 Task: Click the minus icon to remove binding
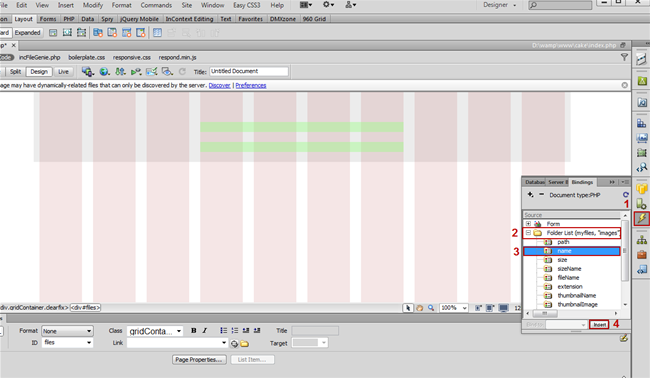pos(541,194)
